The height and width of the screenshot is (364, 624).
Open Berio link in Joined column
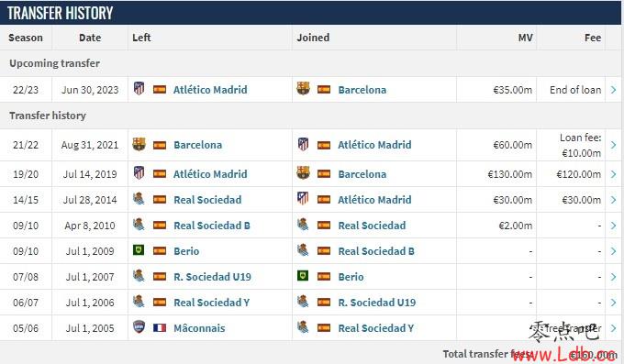pos(351,277)
